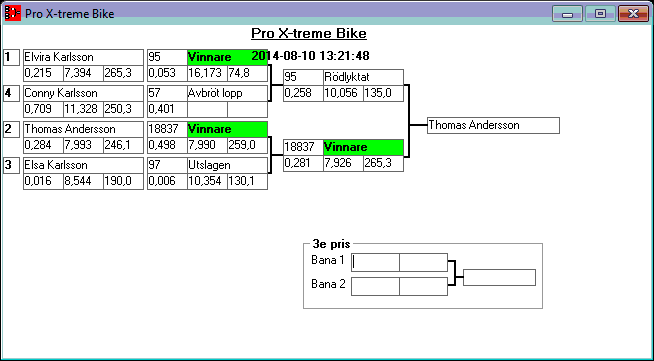Click the start number 1 box
Viewport: 654px width, 361px height.
point(12,58)
